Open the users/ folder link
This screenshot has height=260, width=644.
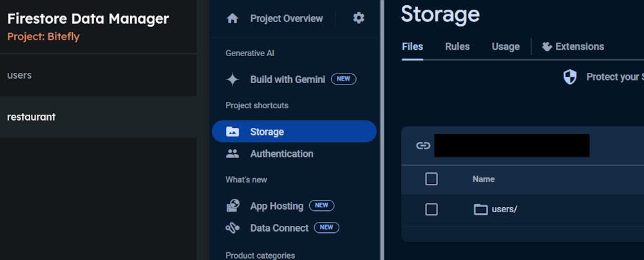pyautogui.click(x=504, y=209)
